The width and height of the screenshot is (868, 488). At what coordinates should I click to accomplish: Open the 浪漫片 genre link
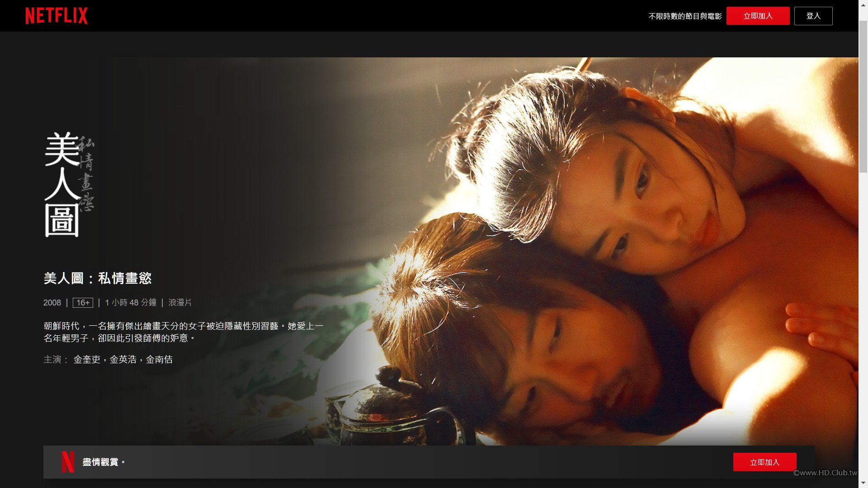[x=180, y=303]
